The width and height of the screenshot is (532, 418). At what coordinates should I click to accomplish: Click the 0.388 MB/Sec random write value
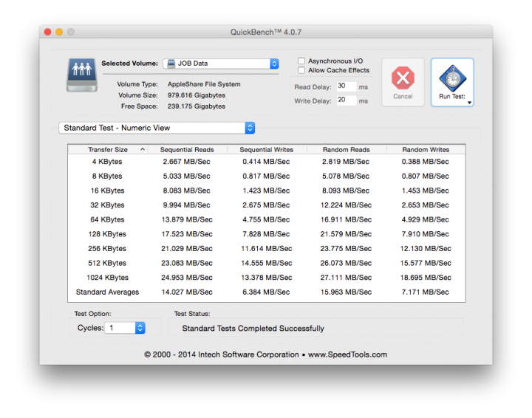coord(425,162)
